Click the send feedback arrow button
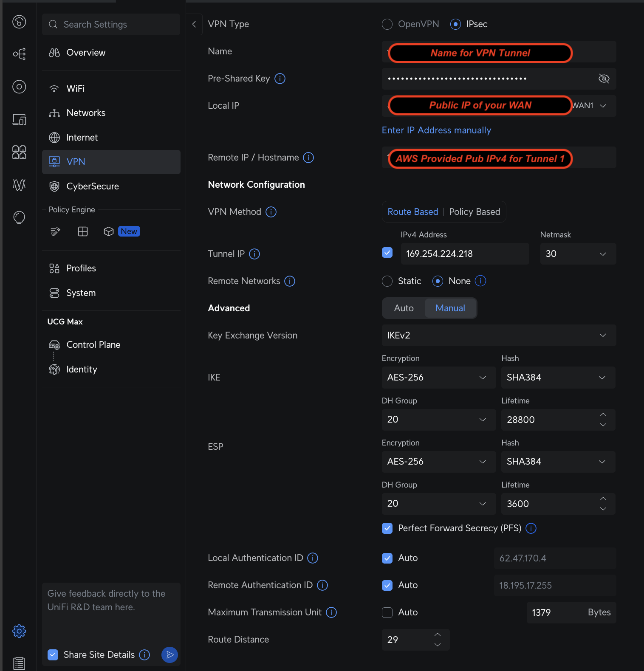 pos(169,655)
